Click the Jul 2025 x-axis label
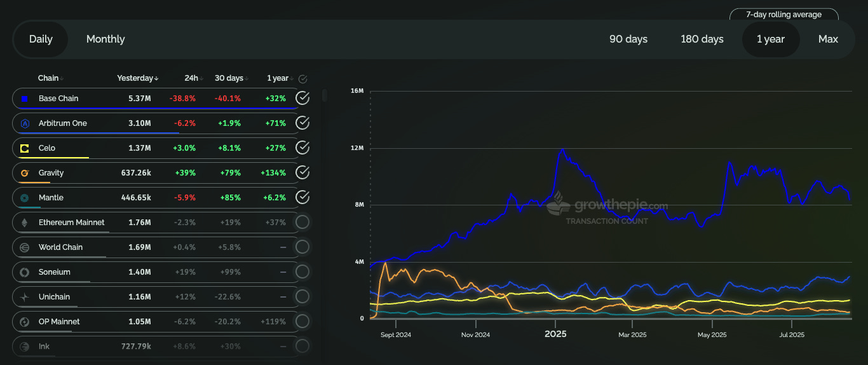868x365 pixels. pos(791,334)
